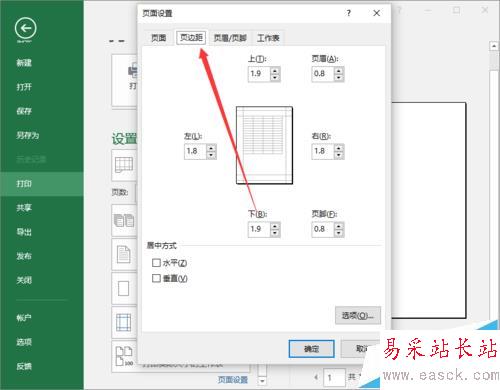Screen dimensions: 500x390
Task: Click the help question mark in dialog
Action: [348, 13]
